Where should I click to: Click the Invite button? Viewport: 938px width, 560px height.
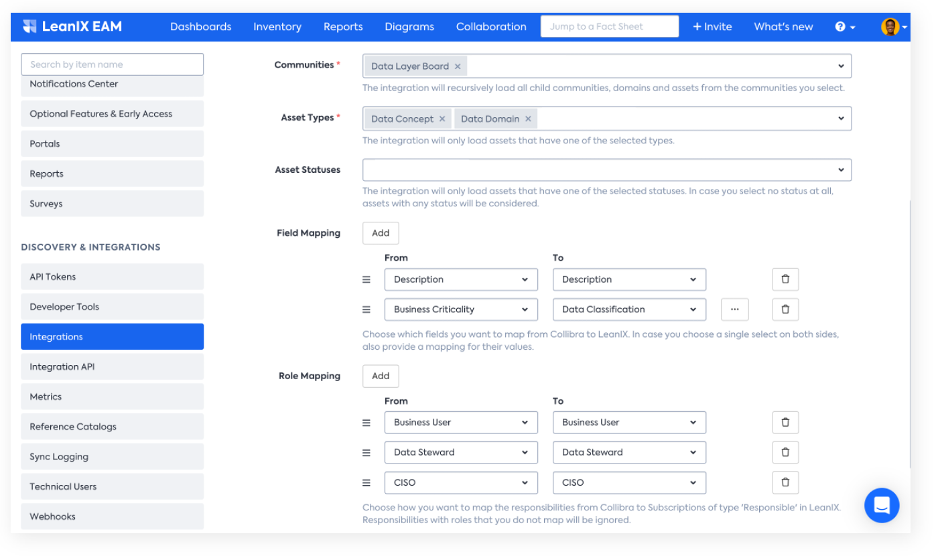click(x=712, y=27)
